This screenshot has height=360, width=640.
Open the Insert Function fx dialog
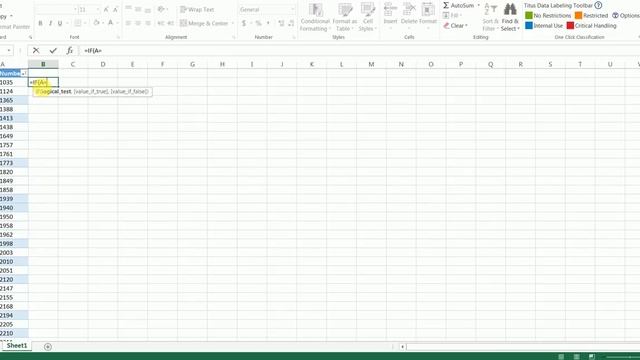point(70,51)
